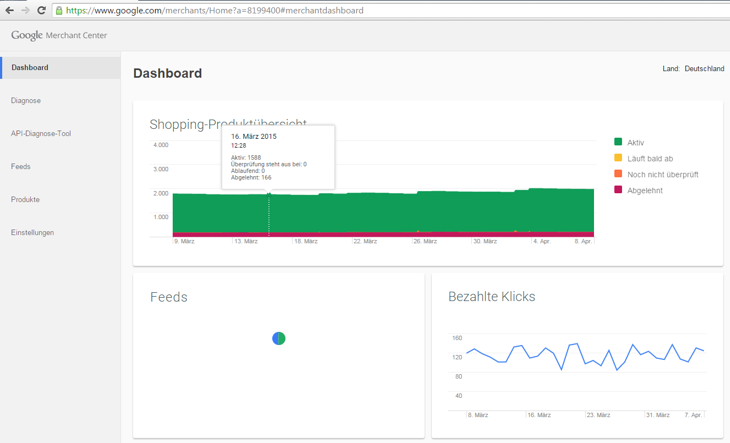Click the 40 label in Bezahlte Klicks
The height and width of the screenshot is (443, 730).
click(459, 396)
